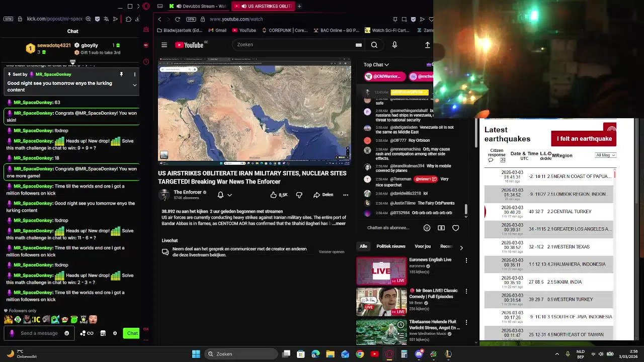644x362 pixels.
Task: Switch to US AIRSTRIKES OBLITERATE tab
Action: (263, 6)
